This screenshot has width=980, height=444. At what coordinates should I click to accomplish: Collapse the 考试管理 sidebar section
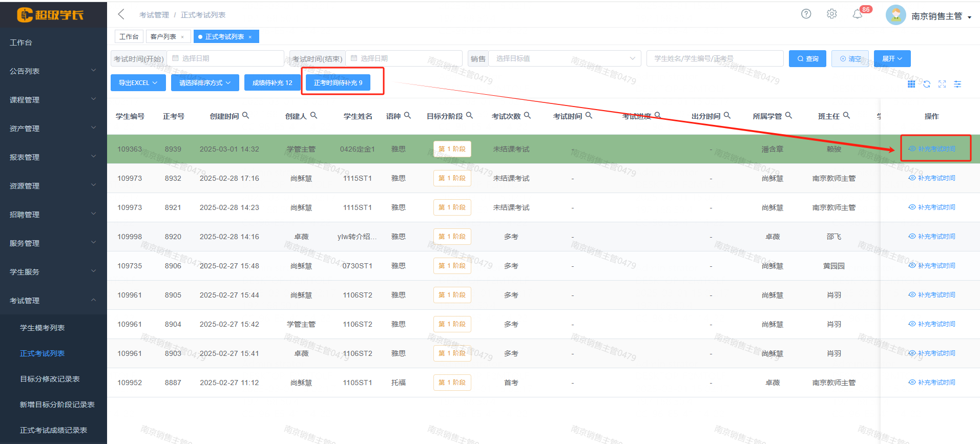click(x=53, y=301)
